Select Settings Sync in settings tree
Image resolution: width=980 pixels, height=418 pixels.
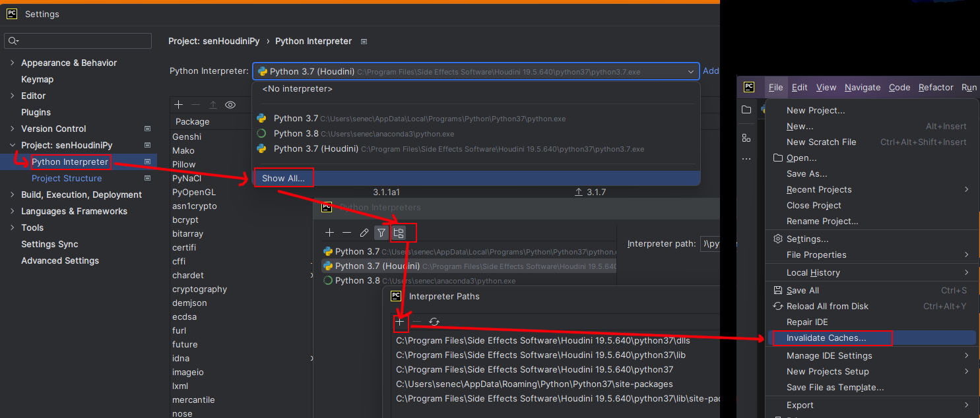(x=49, y=244)
